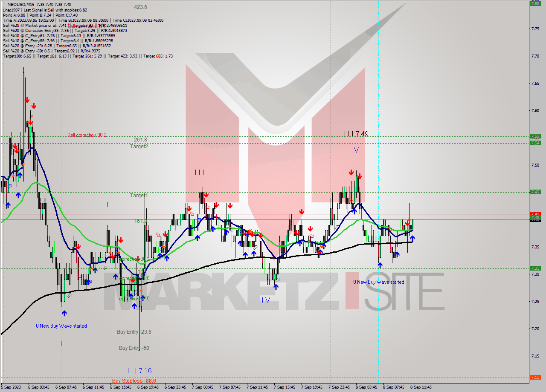Click the Target1 label
546x392 pixels.
click(x=139, y=195)
